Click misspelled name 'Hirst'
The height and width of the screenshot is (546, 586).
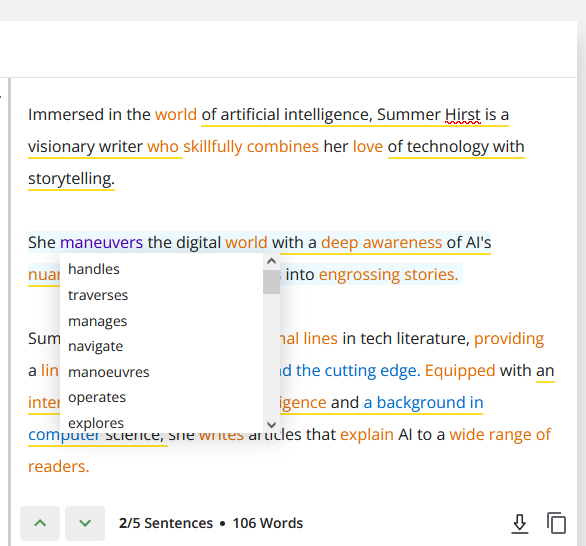coord(463,115)
